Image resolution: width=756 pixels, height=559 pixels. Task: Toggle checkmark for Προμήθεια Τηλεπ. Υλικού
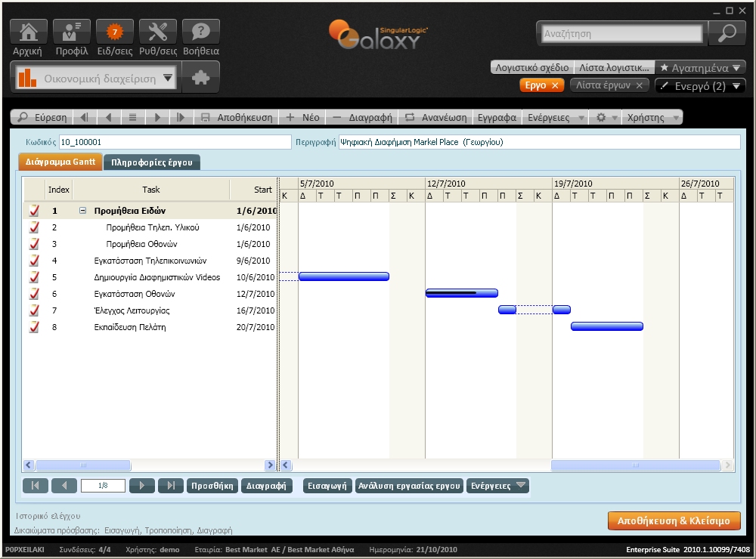[x=34, y=227]
